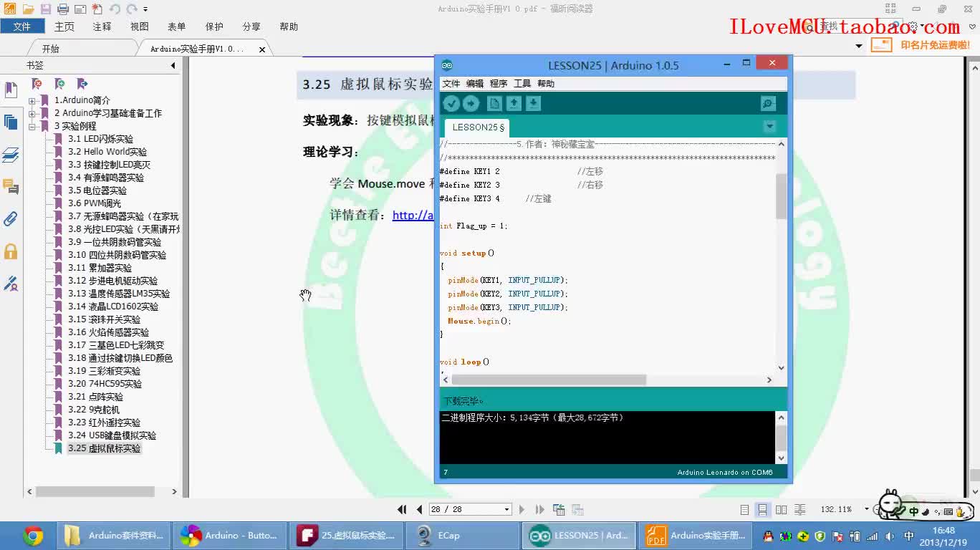Switch to the 注释 ribbon tab
Image resolution: width=980 pixels, height=550 pixels.
coord(102,26)
